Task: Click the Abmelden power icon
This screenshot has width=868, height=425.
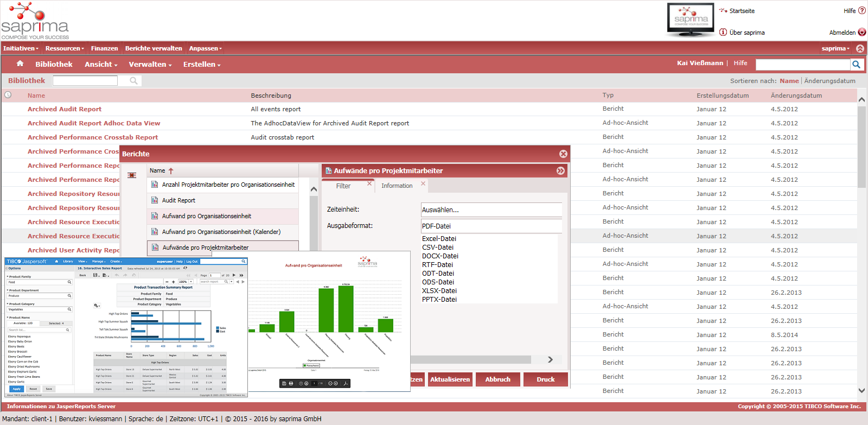Action: 861,32
